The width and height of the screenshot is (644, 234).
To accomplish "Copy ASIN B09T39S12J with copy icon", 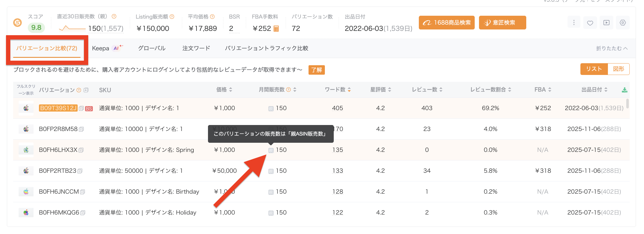I will [81, 108].
